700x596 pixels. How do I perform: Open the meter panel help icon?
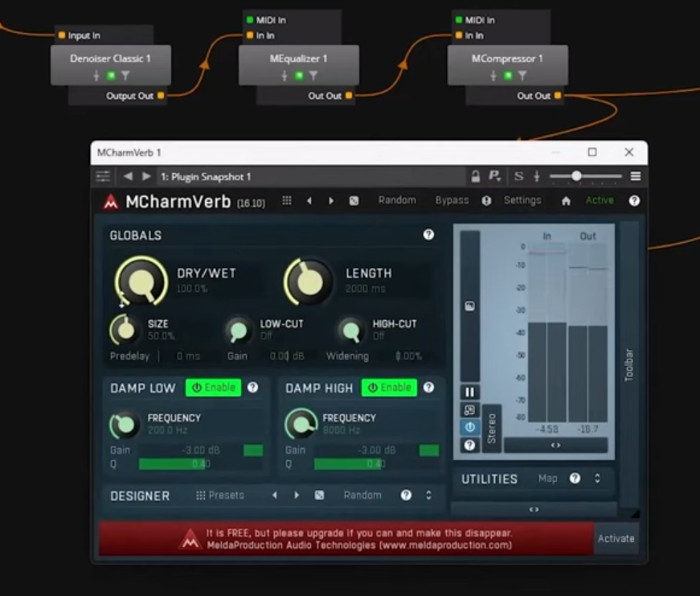click(x=469, y=445)
